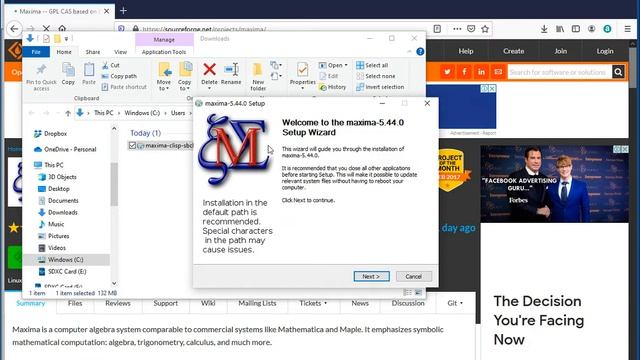Click Firefox home icon

pyautogui.click(x=62, y=29)
